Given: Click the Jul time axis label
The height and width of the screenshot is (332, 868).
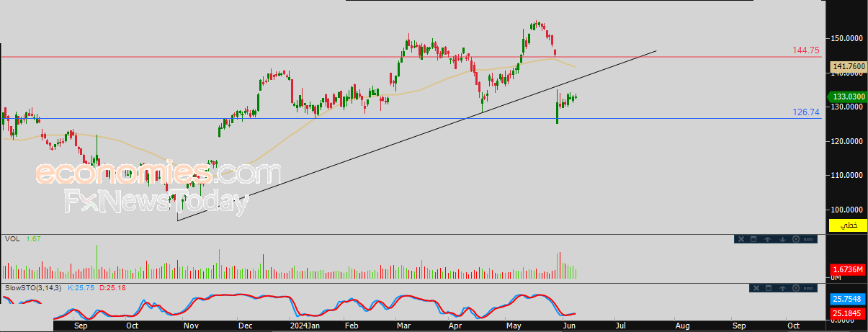Looking at the screenshot, I should click(x=620, y=326).
